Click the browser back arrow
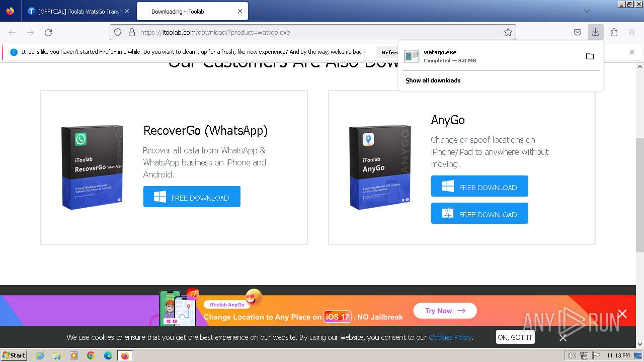Screen dimensions: 644x362 click(12, 32)
